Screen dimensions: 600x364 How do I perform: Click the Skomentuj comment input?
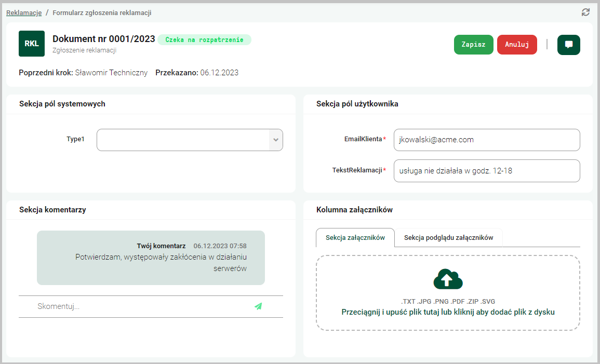(x=140, y=306)
